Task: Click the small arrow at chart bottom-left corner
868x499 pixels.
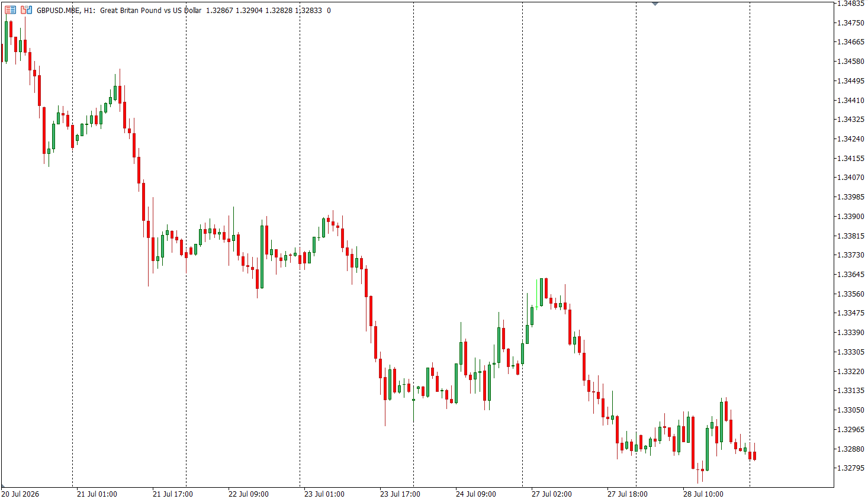Action: coord(2,486)
